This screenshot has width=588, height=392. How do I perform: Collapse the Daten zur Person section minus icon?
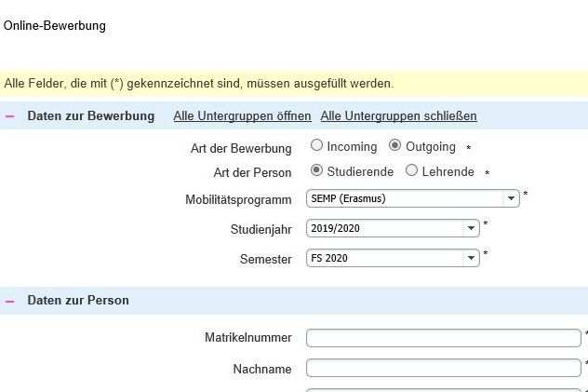[x=10, y=301]
